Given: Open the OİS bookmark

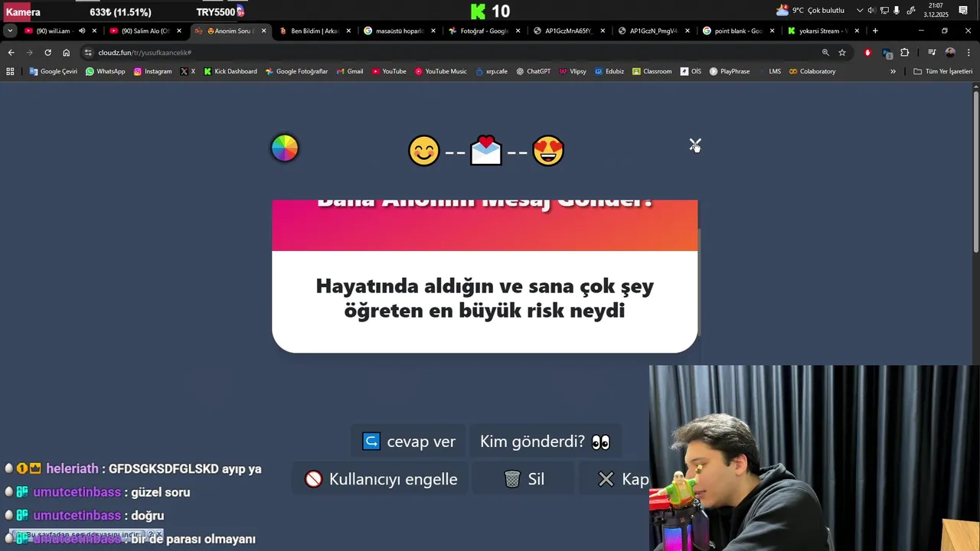Looking at the screenshot, I should pos(691,71).
